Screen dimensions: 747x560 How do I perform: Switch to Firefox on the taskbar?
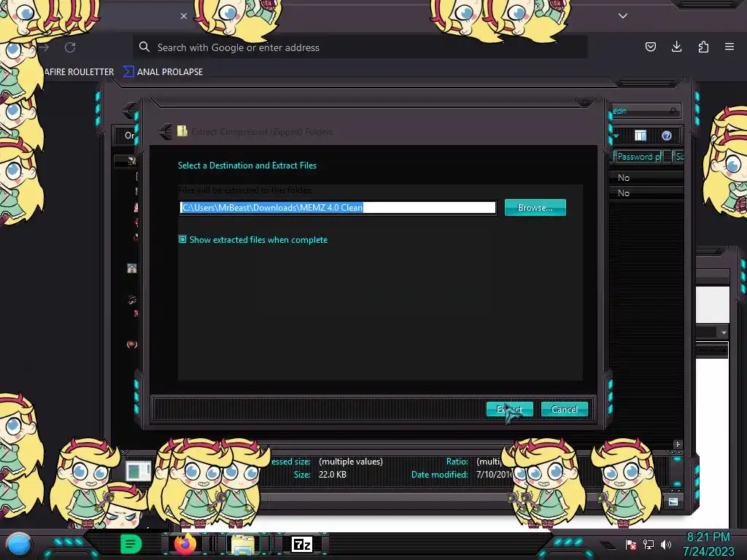(x=185, y=544)
